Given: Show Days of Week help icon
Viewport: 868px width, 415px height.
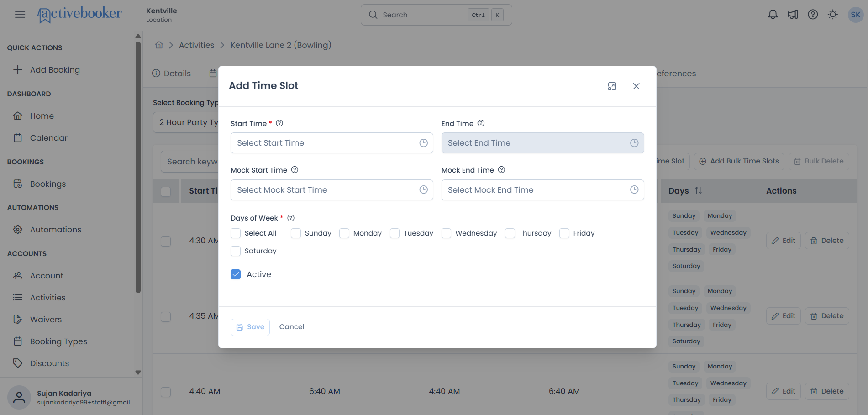Looking at the screenshot, I should [x=291, y=218].
